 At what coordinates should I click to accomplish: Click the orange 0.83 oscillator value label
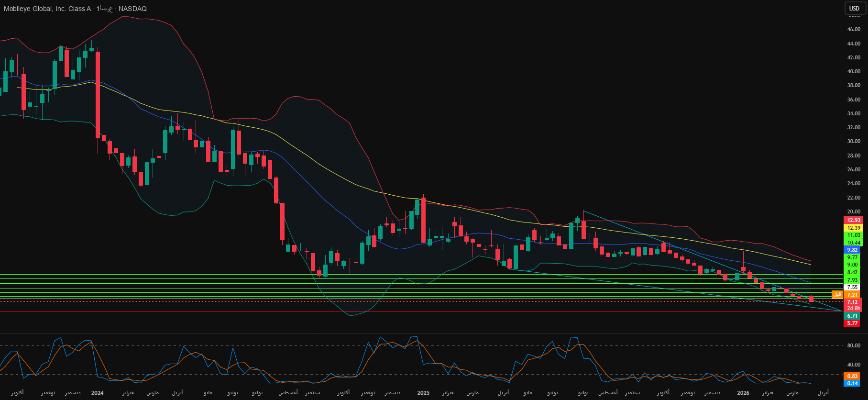[852, 376]
